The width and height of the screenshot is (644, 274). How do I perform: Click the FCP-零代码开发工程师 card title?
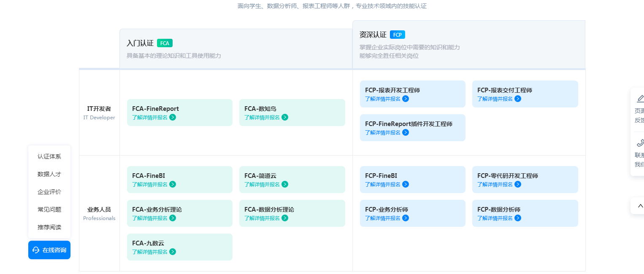coord(508,176)
